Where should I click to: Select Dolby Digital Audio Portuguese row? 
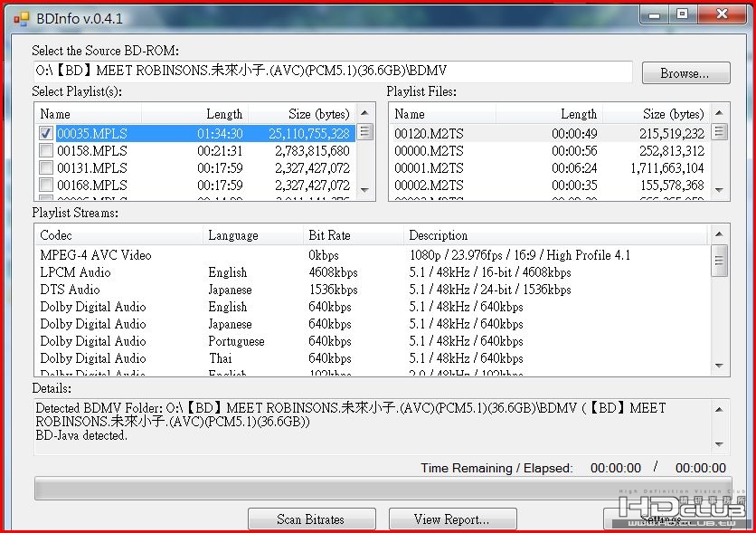[x=373, y=341]
